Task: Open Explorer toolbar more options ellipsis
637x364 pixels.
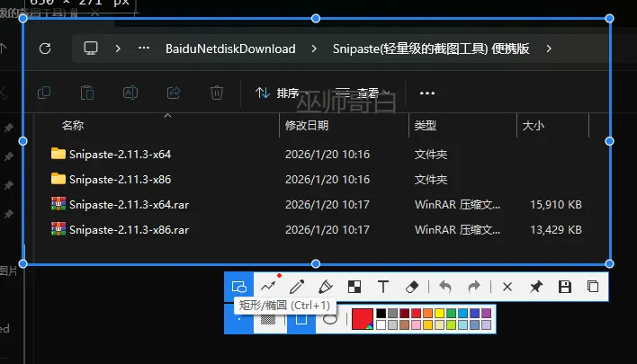Action: click(427, 93)
